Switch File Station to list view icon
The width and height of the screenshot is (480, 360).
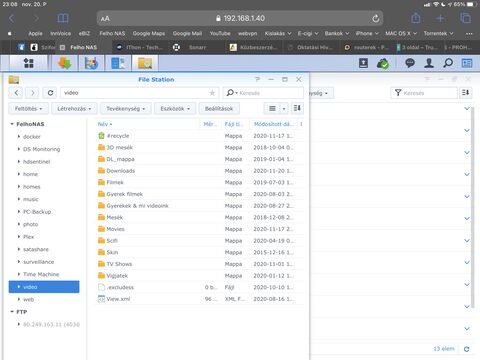(x=272, y=108)
